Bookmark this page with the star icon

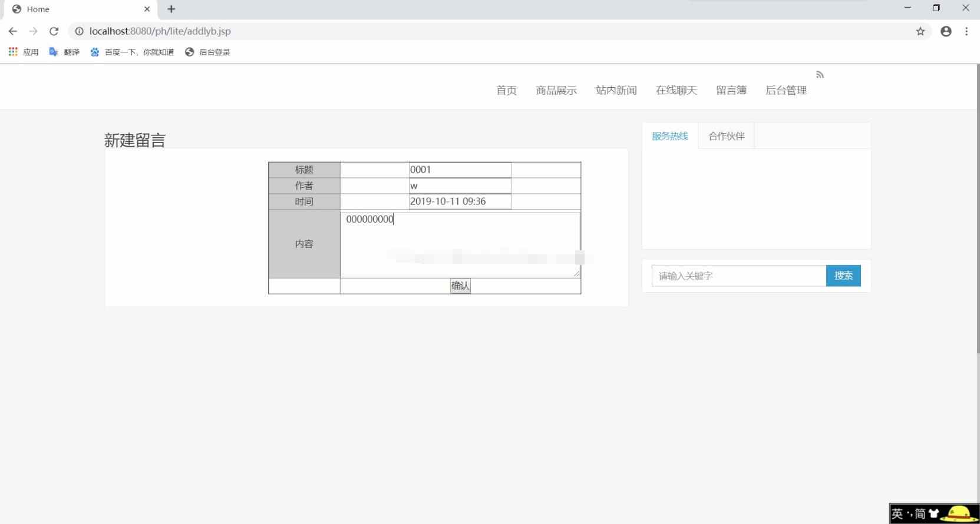point(920,31)
